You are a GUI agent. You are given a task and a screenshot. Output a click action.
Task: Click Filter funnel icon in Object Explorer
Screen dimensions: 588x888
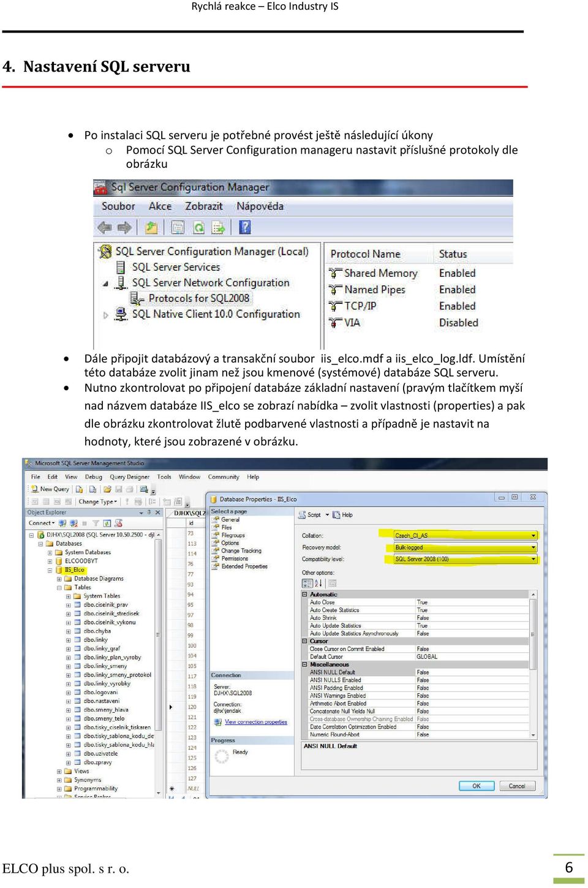pos(96,523)
